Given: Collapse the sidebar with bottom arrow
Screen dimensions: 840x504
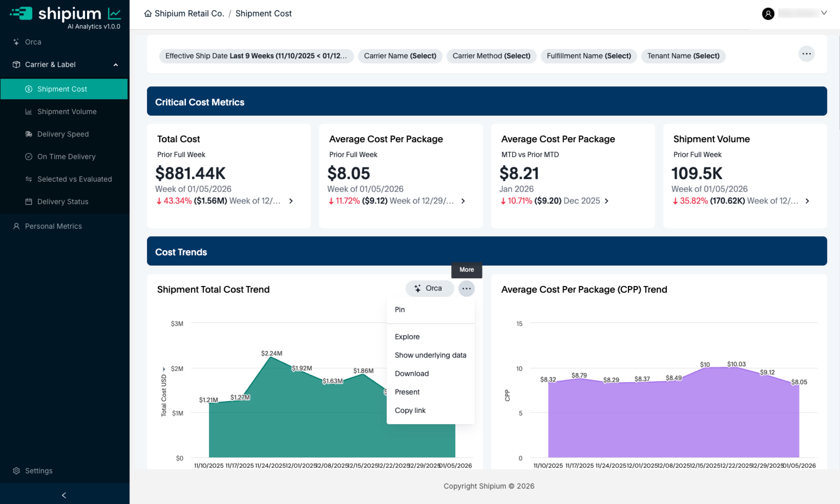Looking at the screenshot, I should [64, 495].
